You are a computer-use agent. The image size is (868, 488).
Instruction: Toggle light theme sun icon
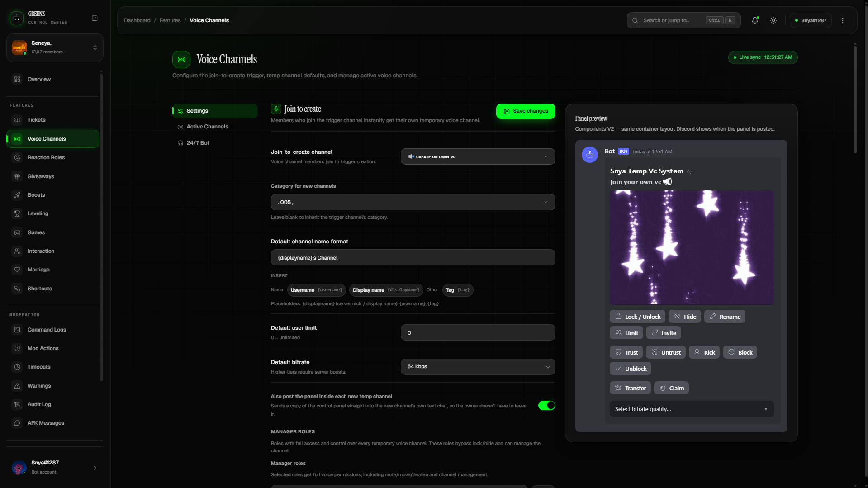tap(773, 20)
